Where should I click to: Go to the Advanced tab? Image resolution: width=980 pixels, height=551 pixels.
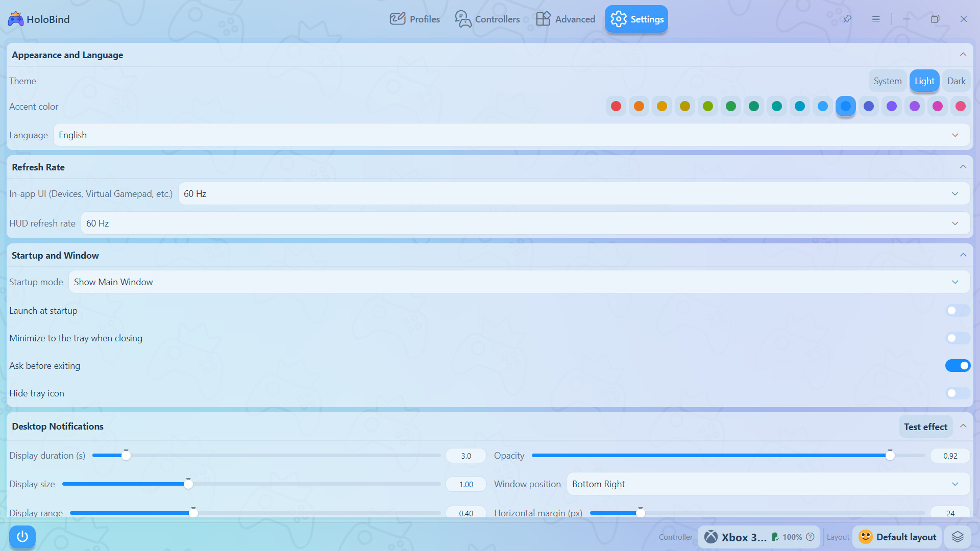click(x=566, y=19)
